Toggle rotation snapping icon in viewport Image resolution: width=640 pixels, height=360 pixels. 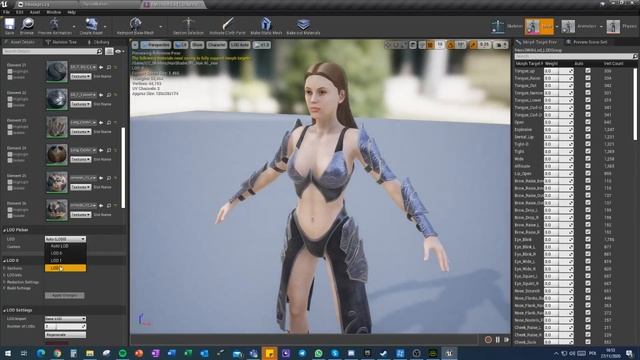click(x=451, y=45)
